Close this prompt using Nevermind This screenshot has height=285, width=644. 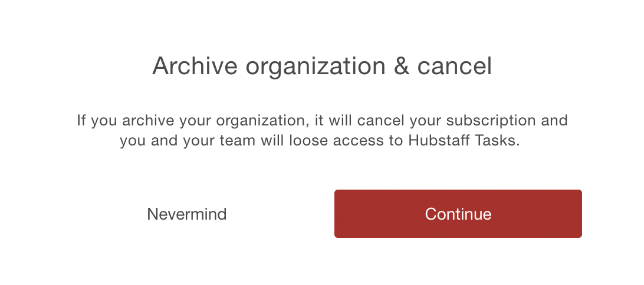[x=187, y=214]
